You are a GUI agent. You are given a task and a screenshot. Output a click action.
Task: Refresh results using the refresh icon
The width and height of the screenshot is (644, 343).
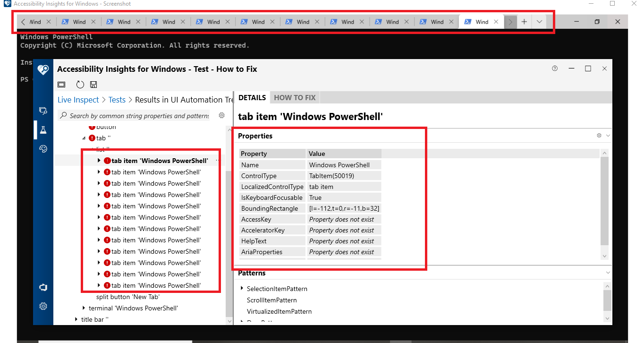point(79,84)
